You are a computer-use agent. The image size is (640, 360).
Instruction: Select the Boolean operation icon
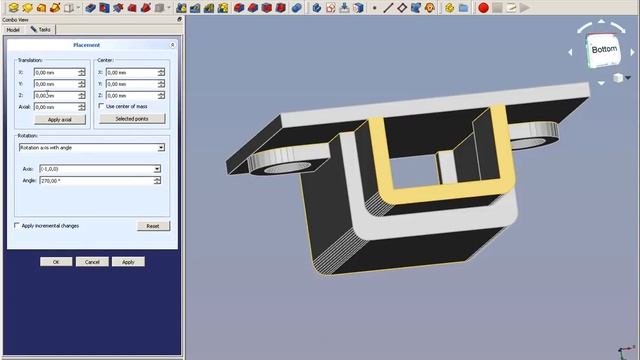click(x=297, y=7)
